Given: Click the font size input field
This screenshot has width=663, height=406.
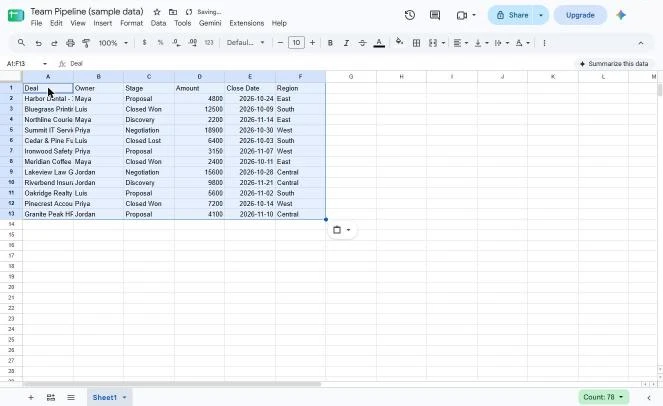Looking at the screenshot, I should pos(296,43).
